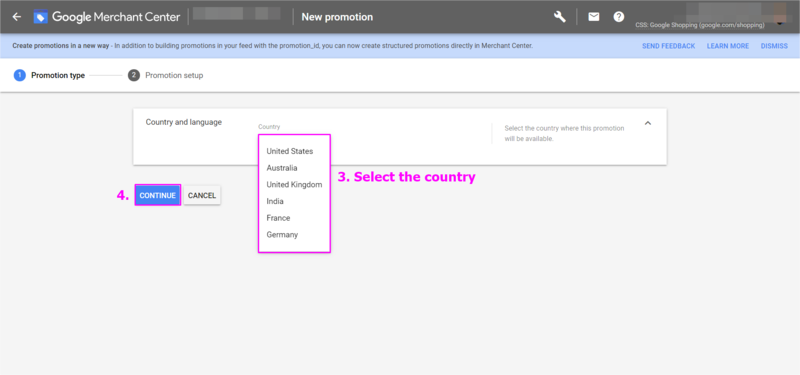
Task: Click the Continue button
Action: (x=158, y=195)
